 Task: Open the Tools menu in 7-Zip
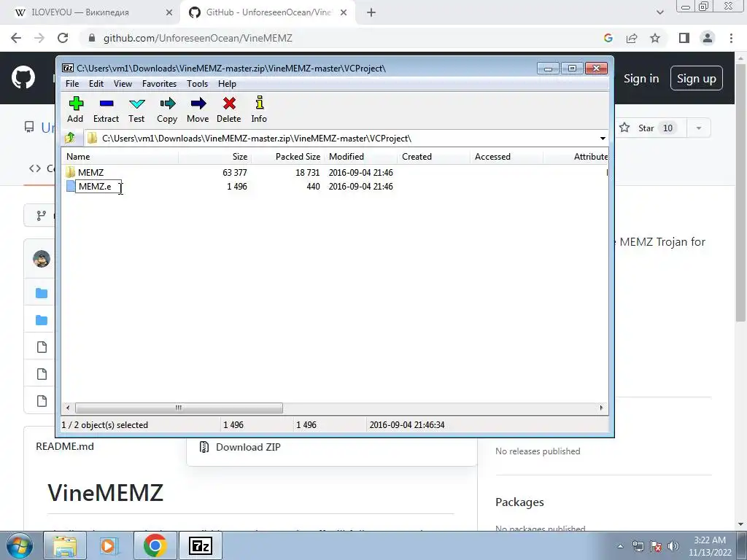197,83
